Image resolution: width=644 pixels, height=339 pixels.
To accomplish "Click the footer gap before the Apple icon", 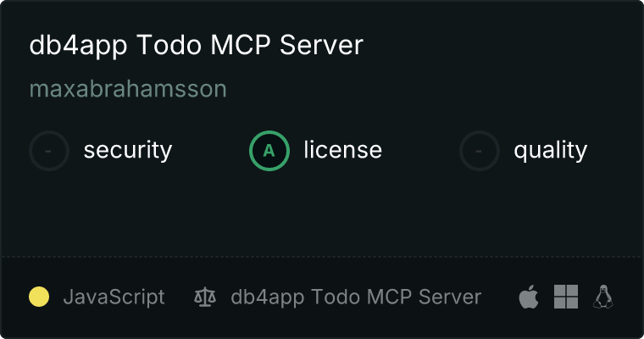I will [x=500, y=297].
